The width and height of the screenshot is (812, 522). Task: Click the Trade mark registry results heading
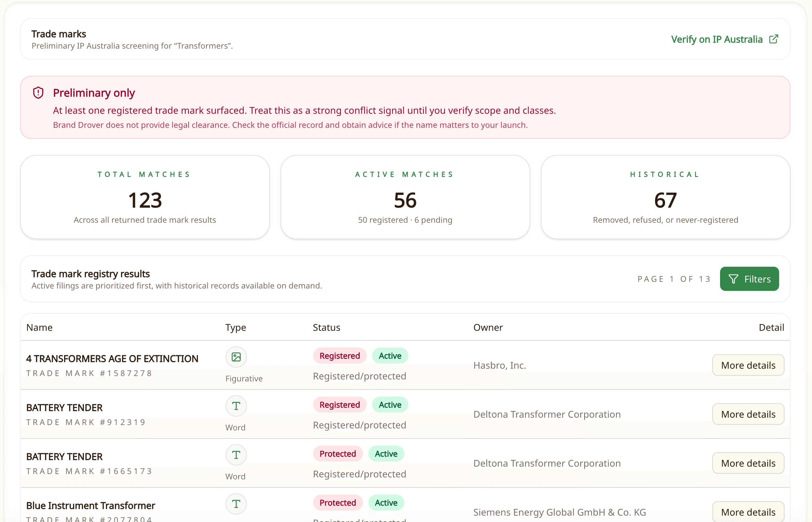[x=91, y=273]
